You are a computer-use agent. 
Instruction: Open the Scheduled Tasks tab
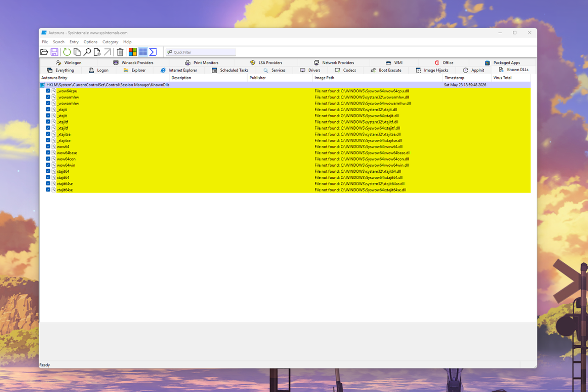(x=230, y=70)
